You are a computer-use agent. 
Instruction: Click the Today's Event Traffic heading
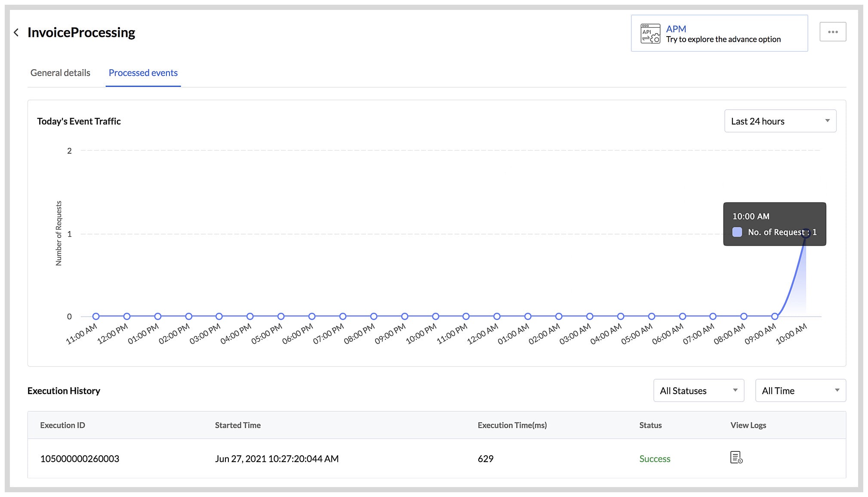pyautogui.click(x=78, y=121)
